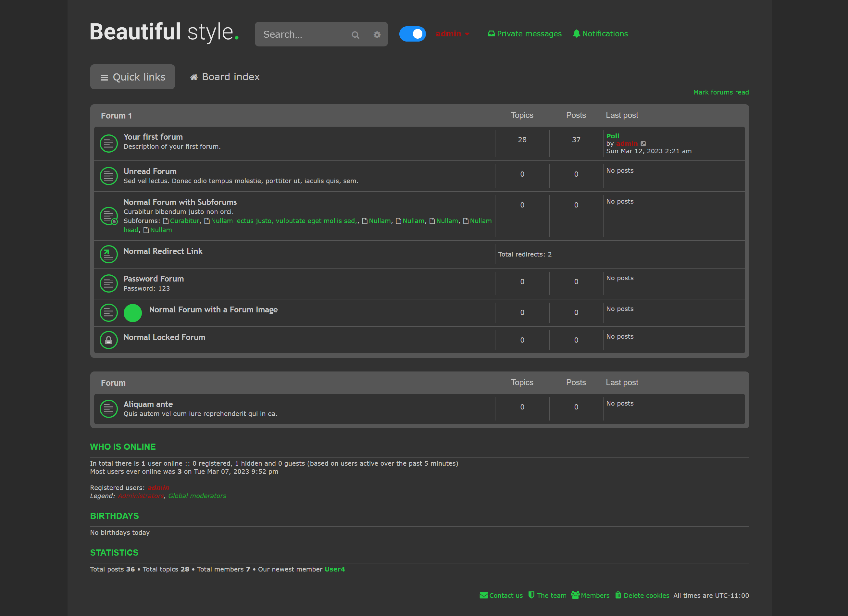
Task: Click the Normal Redirect Link arrow icon
Action: click(x=109, y=254)
